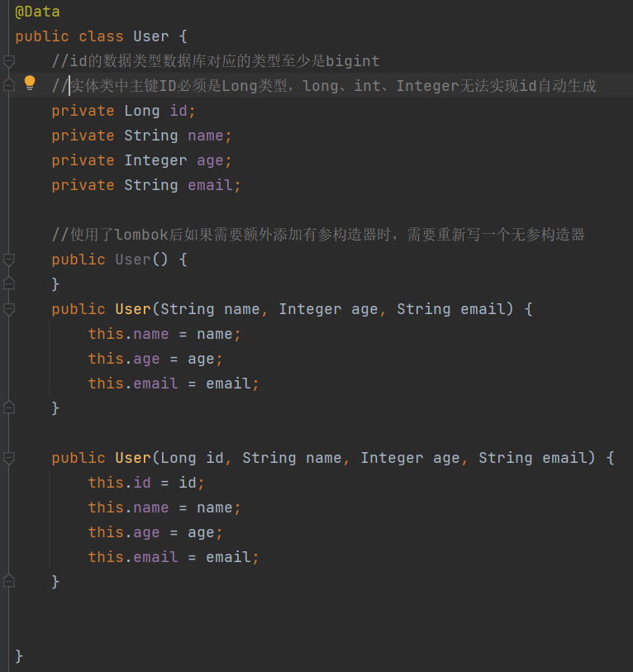Collapse the no-arg User() constructor fold marker
The image size is (633, 672).
[x=9, y=260]
